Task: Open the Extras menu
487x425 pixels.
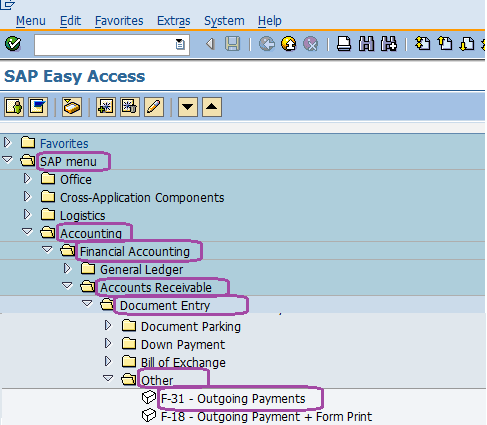Action: (174, 21)
